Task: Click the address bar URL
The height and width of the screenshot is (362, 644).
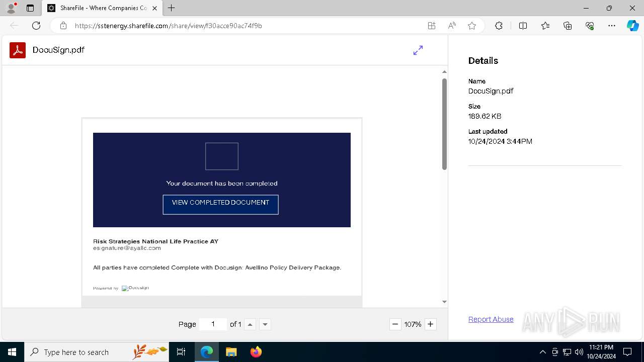Action: click(169, 26)
